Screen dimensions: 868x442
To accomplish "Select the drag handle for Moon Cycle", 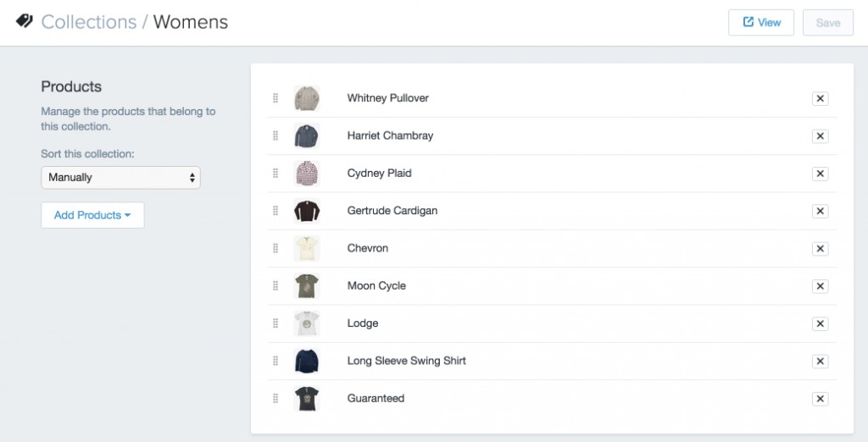I will point(275,286).
